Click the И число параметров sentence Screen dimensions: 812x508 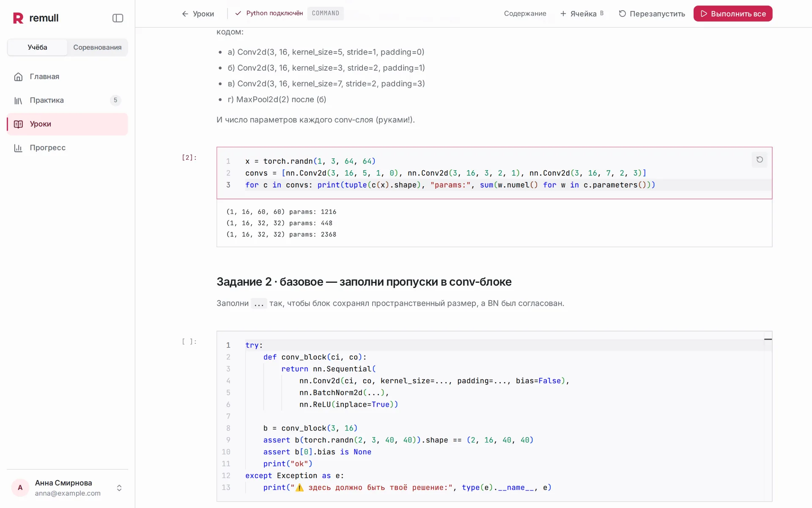click(315, 120)
